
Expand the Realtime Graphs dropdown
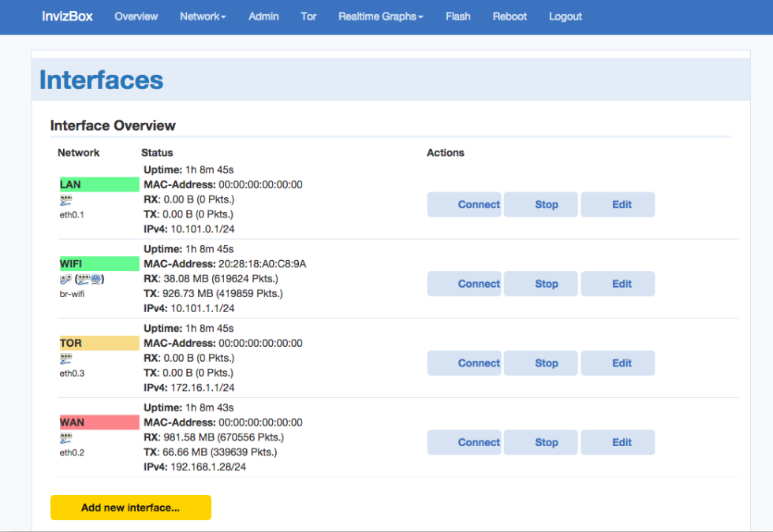click(380, 16)
